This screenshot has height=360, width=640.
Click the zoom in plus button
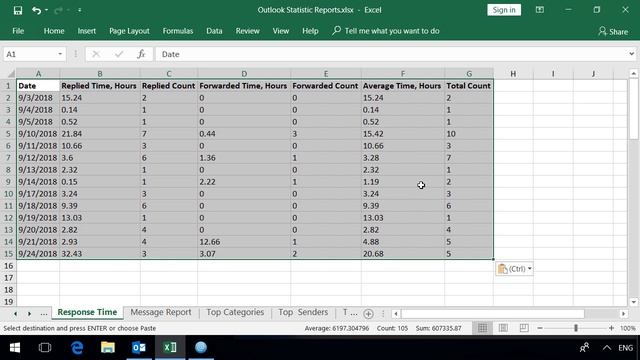[x=611, y=328]
